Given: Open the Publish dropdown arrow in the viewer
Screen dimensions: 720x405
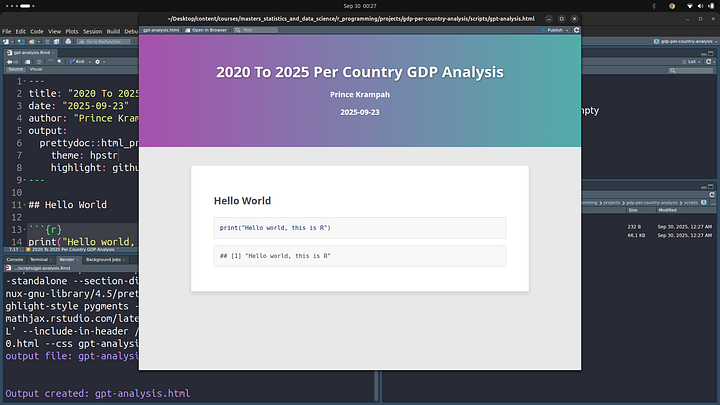Looking at the screenshot, I should point(567,30).
